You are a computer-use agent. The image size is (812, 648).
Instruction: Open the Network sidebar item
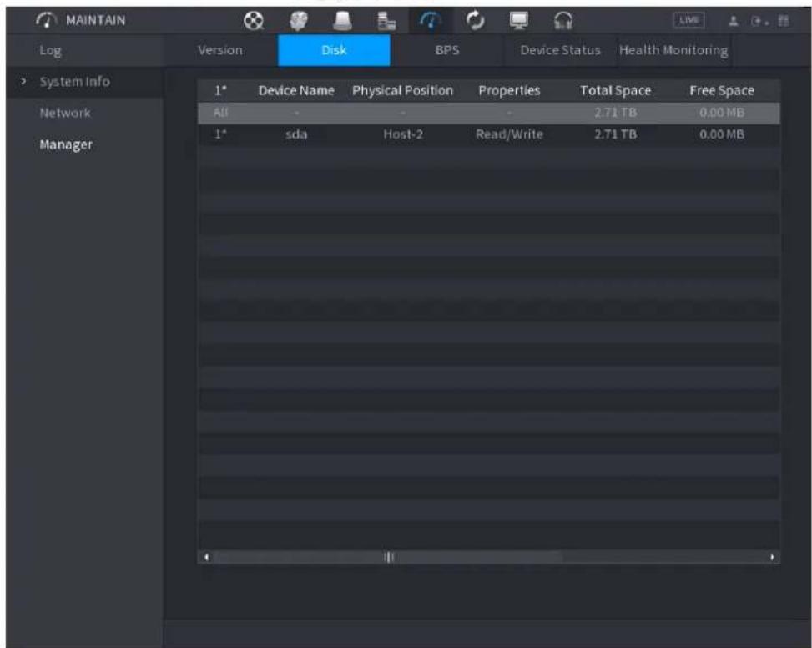coord(65,113)
